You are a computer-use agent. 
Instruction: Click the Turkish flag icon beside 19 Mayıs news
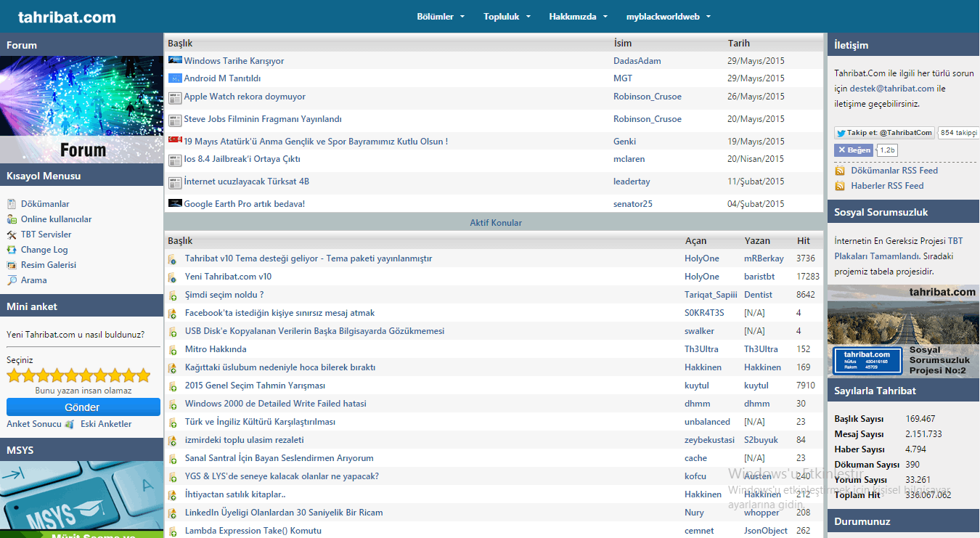coord(175,139)
